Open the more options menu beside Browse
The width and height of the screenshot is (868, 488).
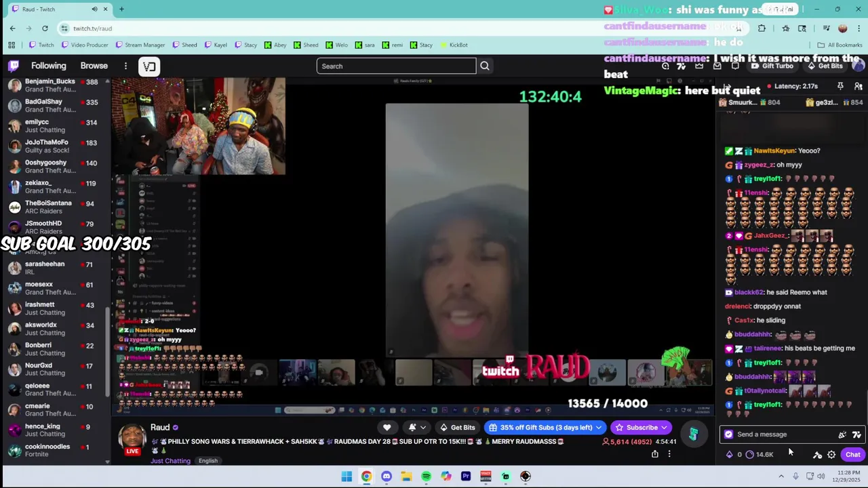125,66
